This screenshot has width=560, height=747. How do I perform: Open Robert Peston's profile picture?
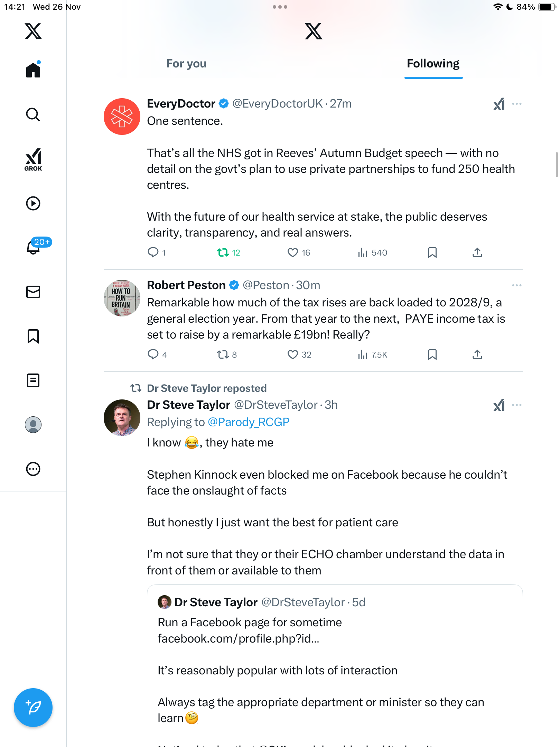[x=122, y=298]
